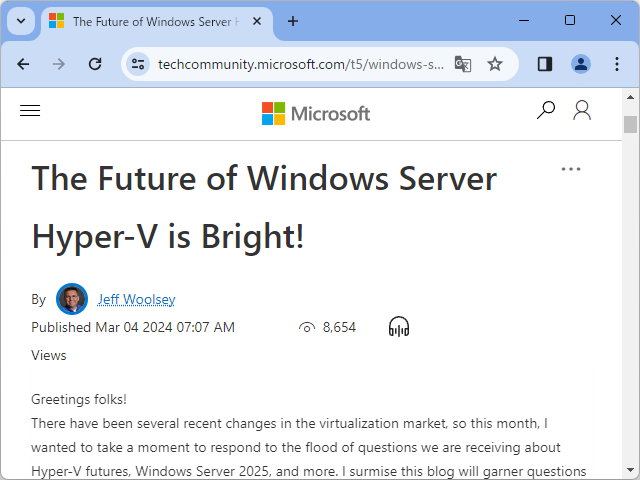Expand the article options ellipsis menu

pos(571,169)
